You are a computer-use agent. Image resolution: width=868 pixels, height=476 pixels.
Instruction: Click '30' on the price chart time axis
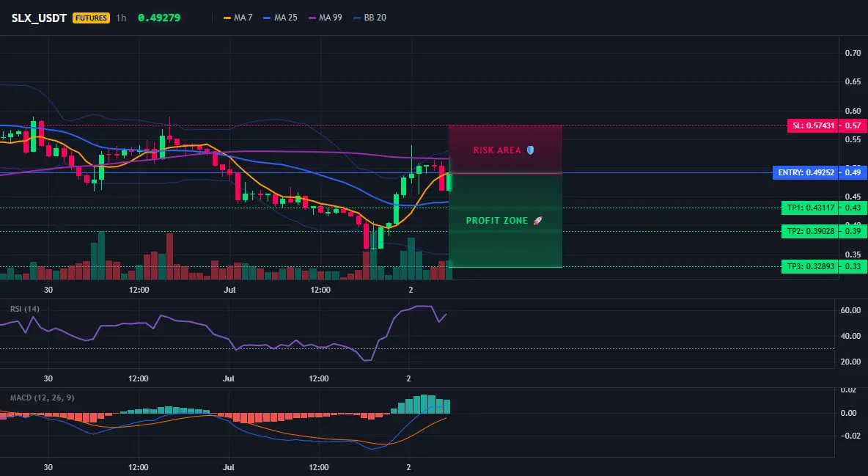coord(48,290)
